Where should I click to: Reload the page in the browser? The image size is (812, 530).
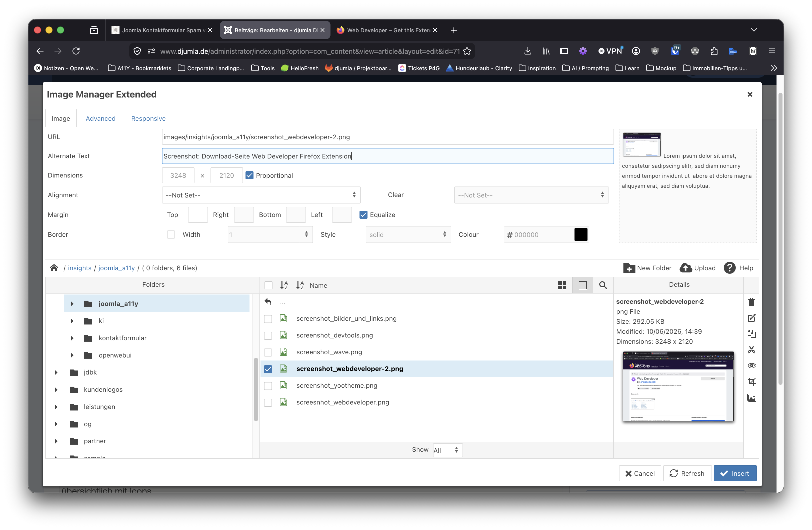coord(76,51)
